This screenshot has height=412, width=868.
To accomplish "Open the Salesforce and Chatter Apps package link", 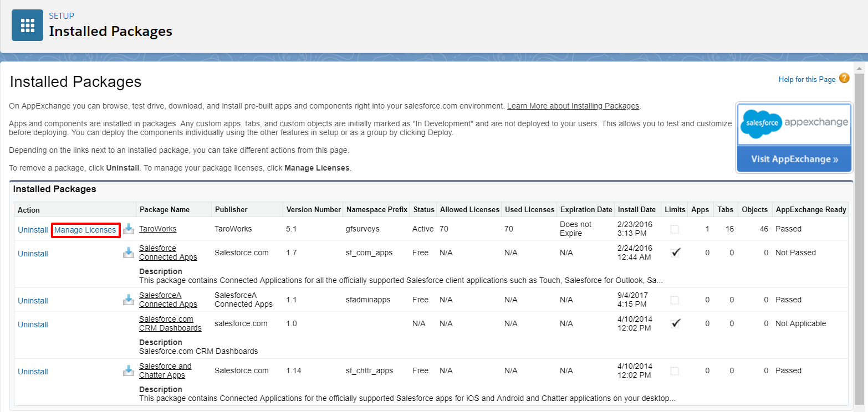I will [x=165, y=370].
